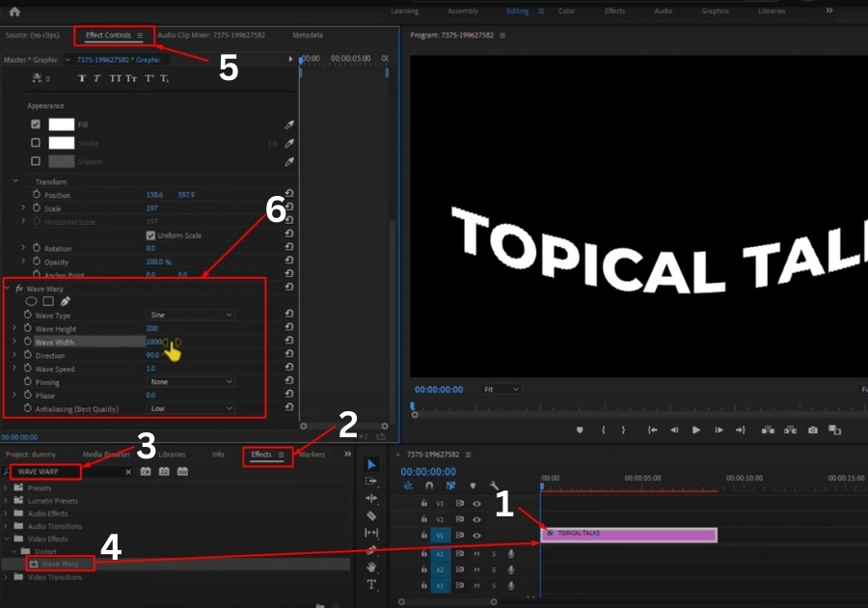
Task: Click All Caps text style icon
Action: pyautogui.click(x=115, y=78)
